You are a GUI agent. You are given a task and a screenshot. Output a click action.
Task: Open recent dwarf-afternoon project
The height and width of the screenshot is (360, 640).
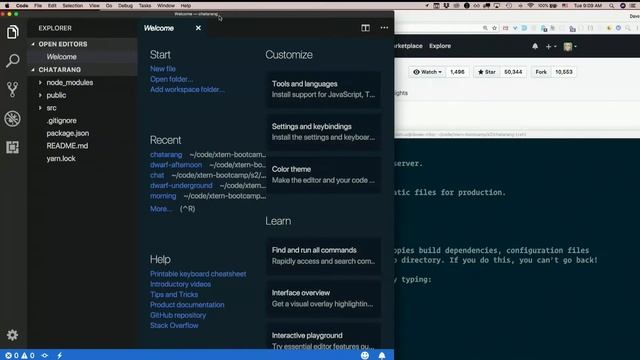(x=176, y=165)
